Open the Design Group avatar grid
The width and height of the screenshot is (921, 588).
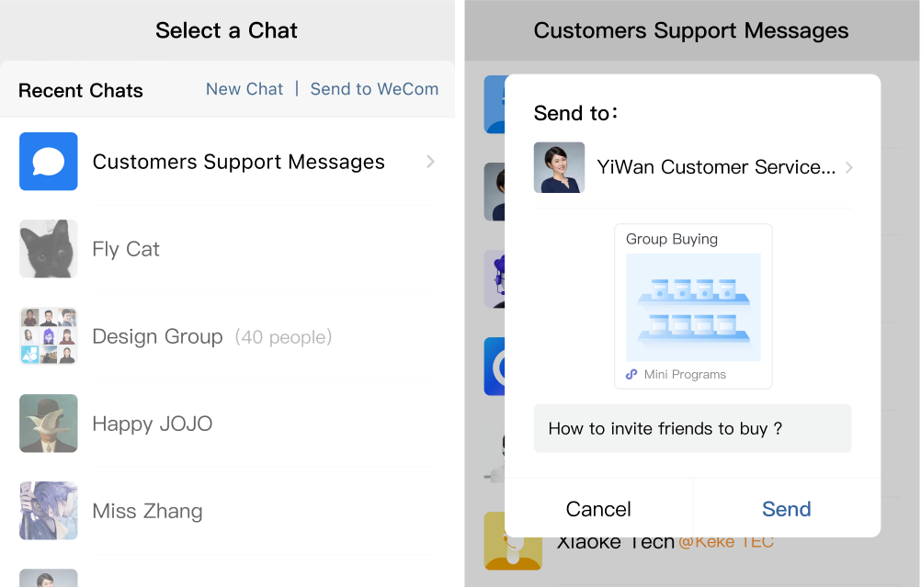(48, 336)
